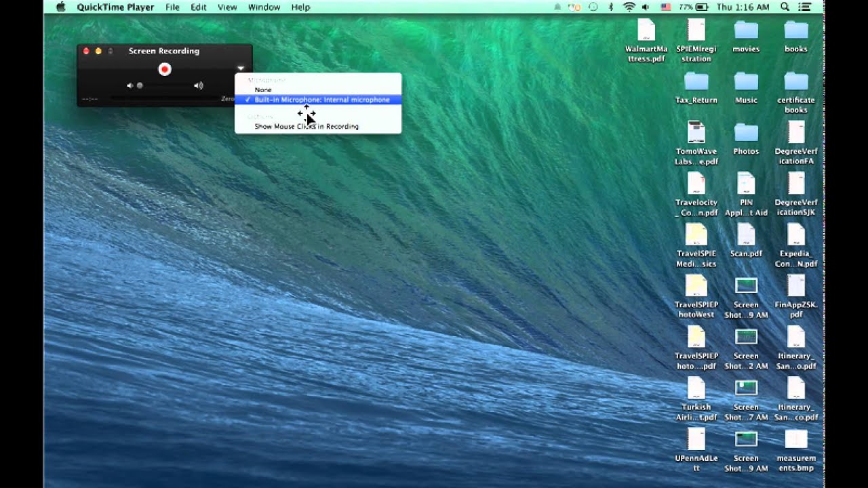This screenshot has height=488, width=868.
Task: Minimize the Screen Recording window
Action: pyautogui.click(x=98, y=51)
